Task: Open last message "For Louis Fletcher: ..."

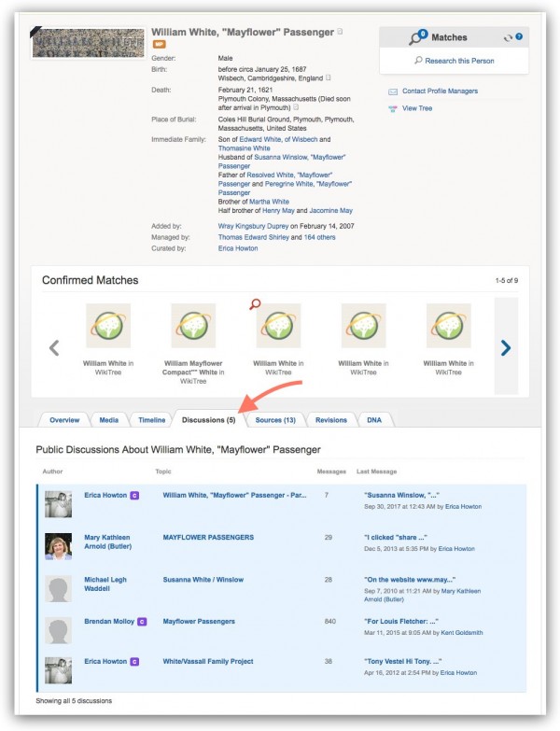Action: tap(401, 622)
